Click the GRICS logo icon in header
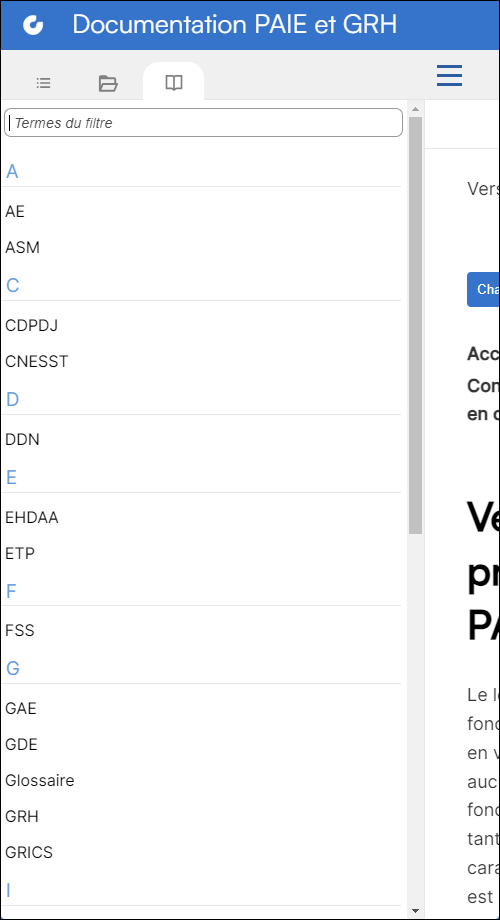Screen dimensions: 500x920 33,25
